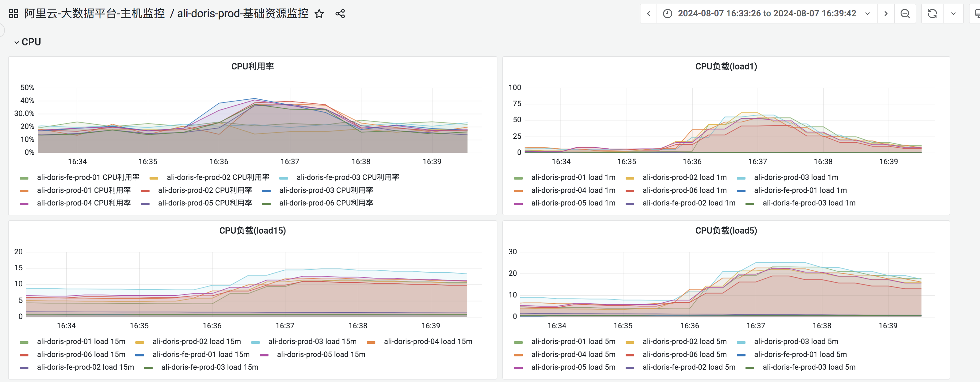Select ali-doris-prod-02 load 15m legend label
The width and height of the screenshot is (980, 382).
[197, 342]
